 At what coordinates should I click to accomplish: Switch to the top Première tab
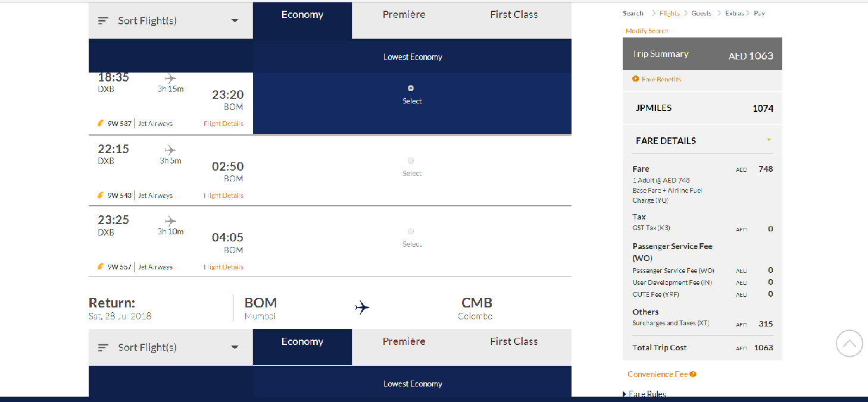coord(404,15)
